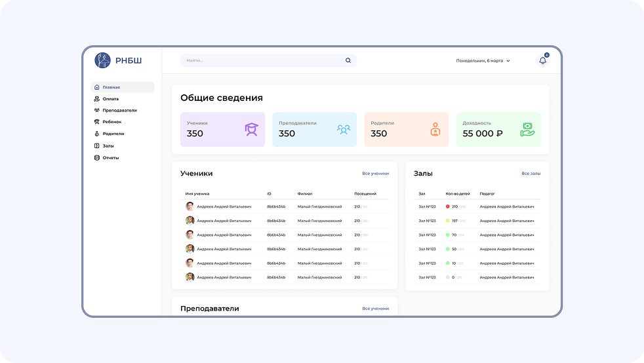
Task: Click the people icon on Преподаватели card
Action: pyautogui.click(x=344, y=129)
